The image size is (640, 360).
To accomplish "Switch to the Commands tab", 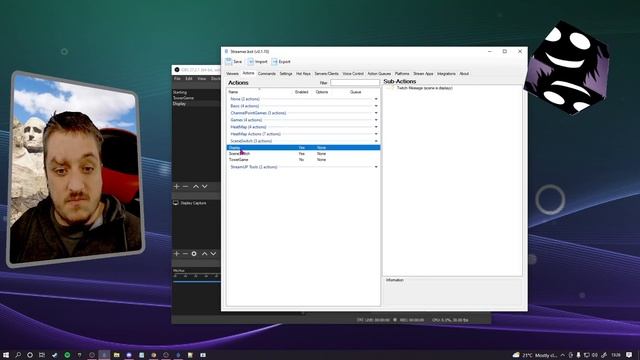I will click(x=267, y=73).
